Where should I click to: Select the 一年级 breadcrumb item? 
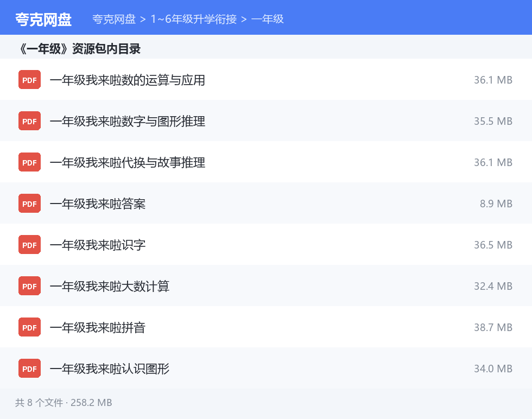[x=267, y=19]
